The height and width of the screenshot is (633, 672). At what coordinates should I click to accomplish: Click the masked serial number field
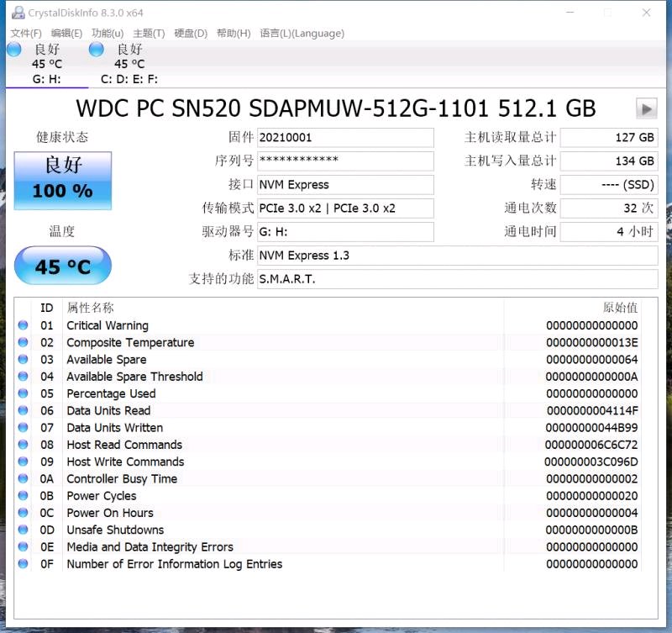point(345,161)
